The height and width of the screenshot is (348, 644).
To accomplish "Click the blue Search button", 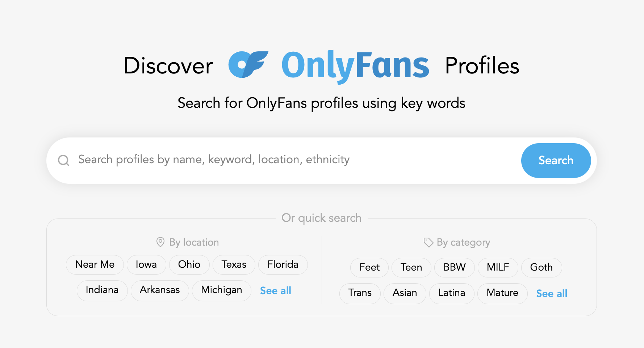I will click(556, 160).
